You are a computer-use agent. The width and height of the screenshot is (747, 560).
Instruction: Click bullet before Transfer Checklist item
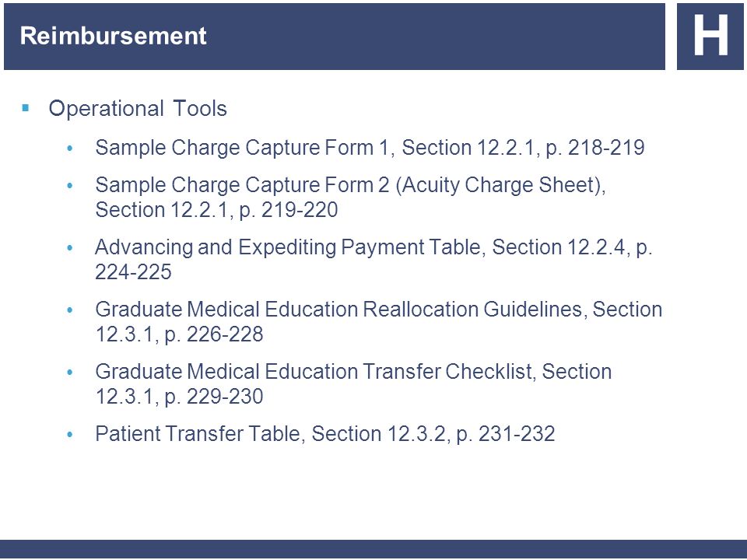pyautogui.click(x=70, y=373)
